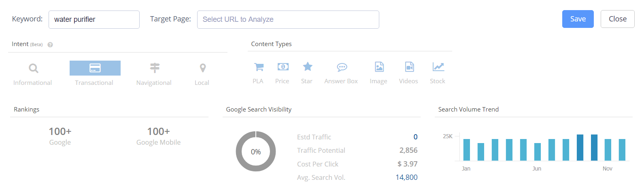This screenshot has height=196, width=644.
Task: Click the Keyword input field
Action: 94,19
